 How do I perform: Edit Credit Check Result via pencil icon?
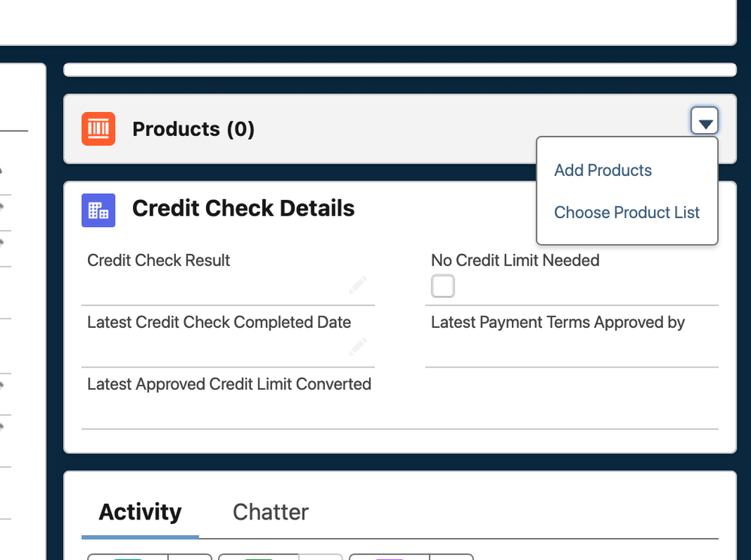(x=357, y=285)
